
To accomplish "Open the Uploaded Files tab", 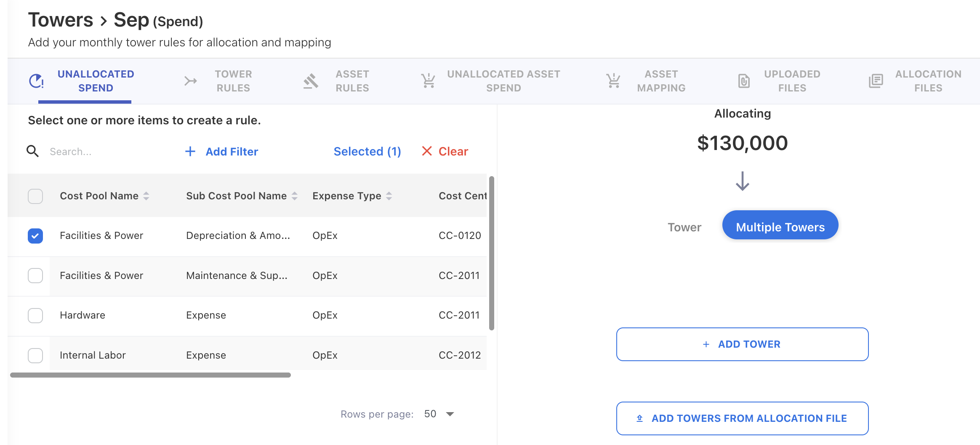I will coord(792,81).
